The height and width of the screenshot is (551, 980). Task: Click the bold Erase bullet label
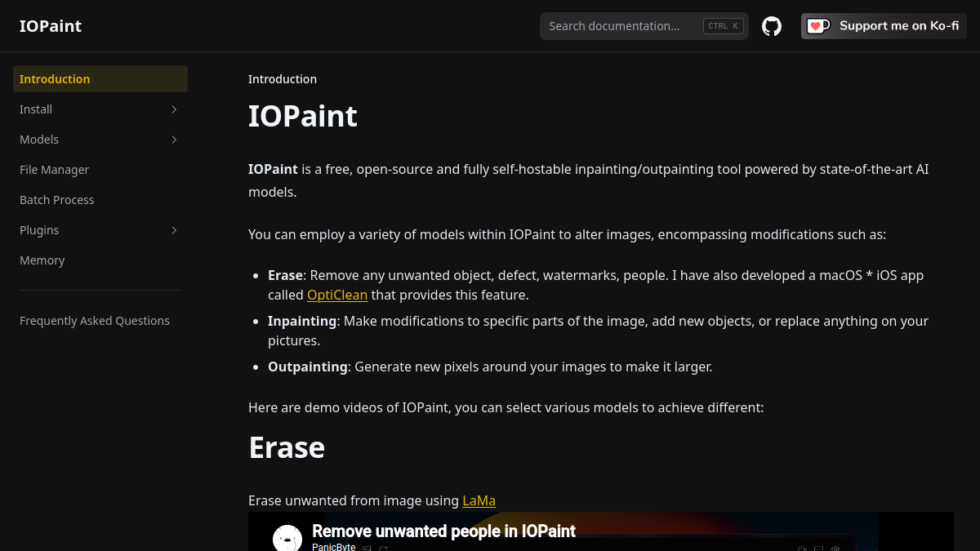pyautogui.click(x=285, y=275)
